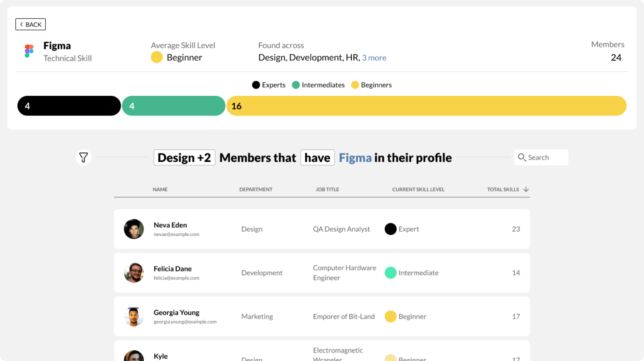Toggle the Beginners legend indicator
Screen dimensions: 644x361
pyautogui.click(x=355, y=85)
